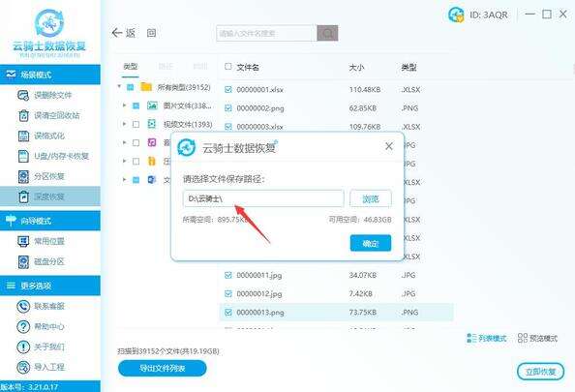Click the blue document files type icon
Image resolution: width=575 pixels, height=392 pixels.
pyautogui.click(x=151, y=180)
